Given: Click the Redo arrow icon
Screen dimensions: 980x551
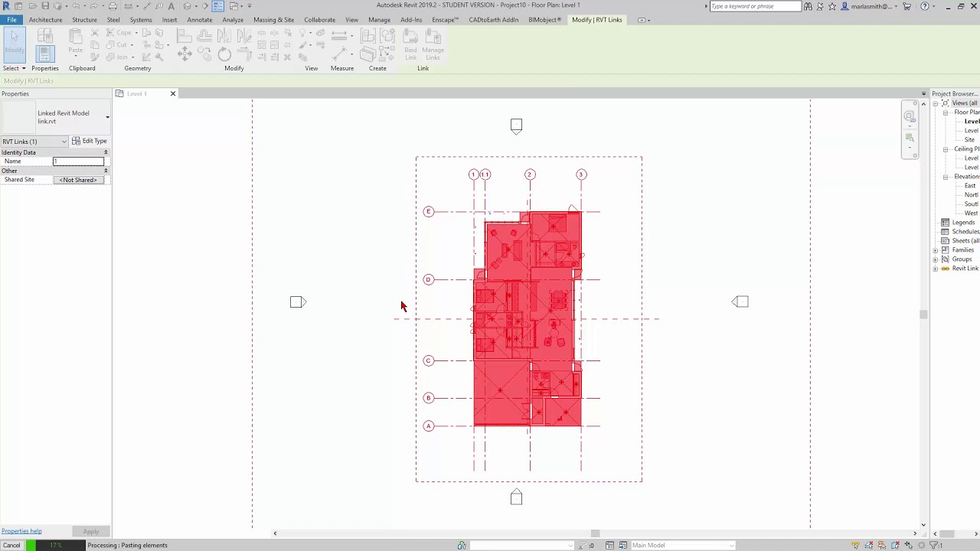Looking at the screenshot, I should point(93,6).
